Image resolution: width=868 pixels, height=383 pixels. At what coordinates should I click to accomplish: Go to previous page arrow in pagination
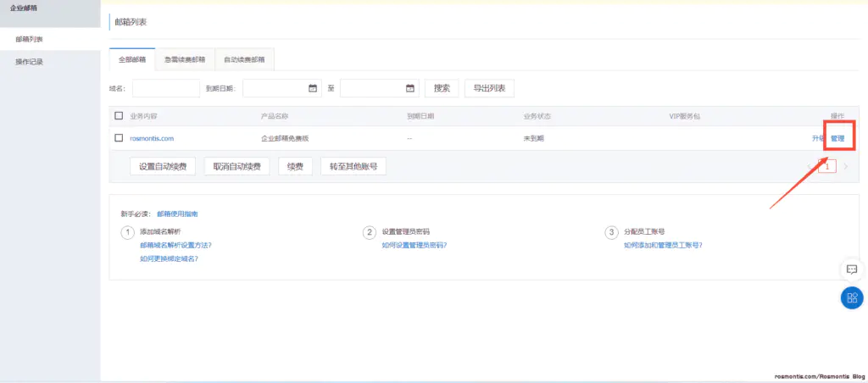(810, 166)
